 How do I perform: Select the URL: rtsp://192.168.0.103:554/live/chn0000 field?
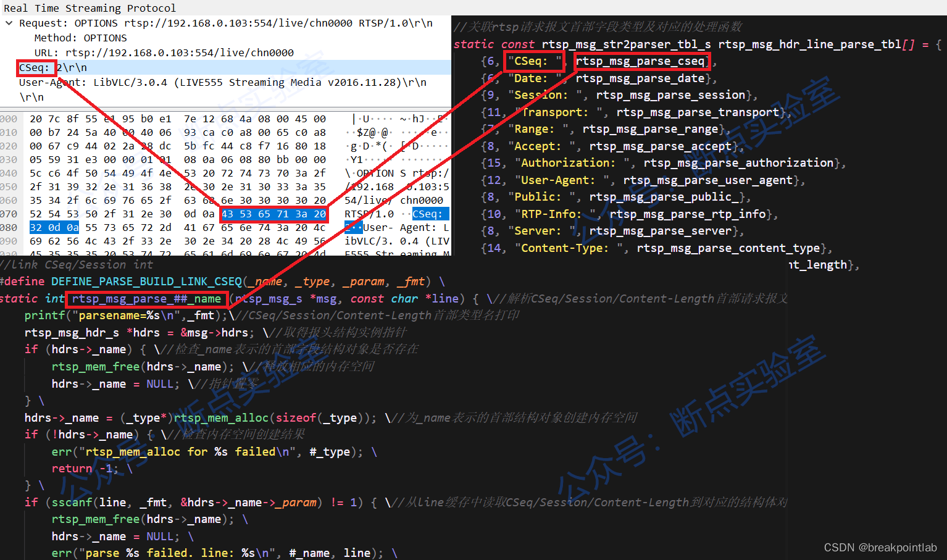(164, 52)
